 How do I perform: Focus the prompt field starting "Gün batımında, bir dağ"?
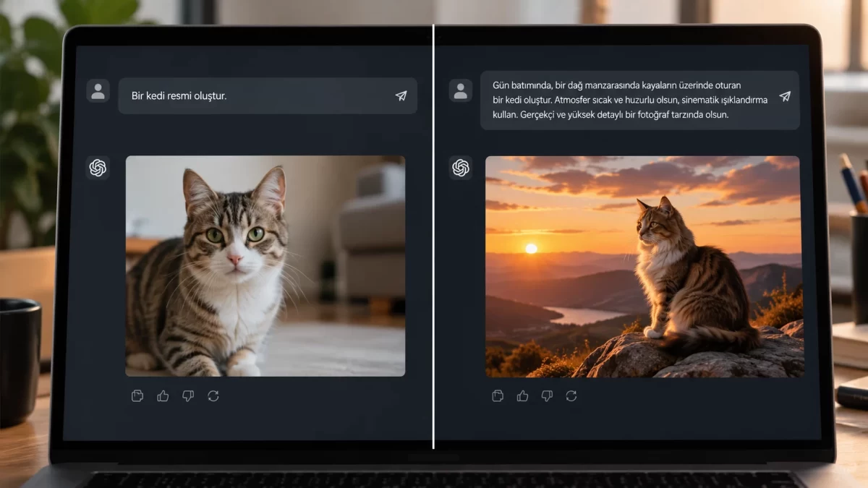[x=640, y=100]
